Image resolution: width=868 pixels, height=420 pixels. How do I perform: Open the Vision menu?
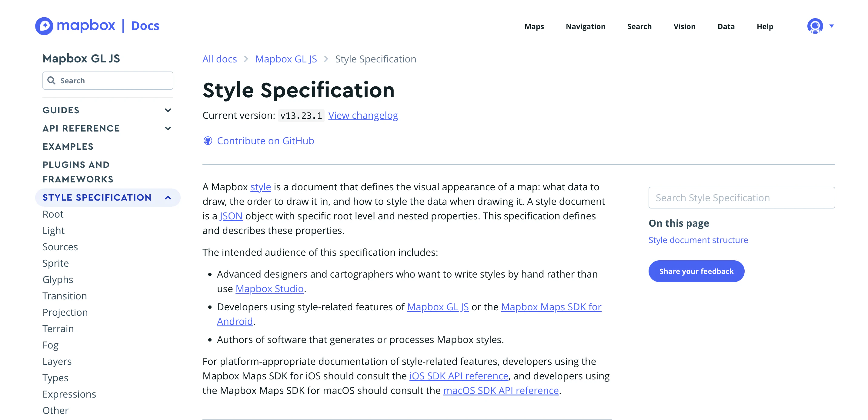pos(684,26)
